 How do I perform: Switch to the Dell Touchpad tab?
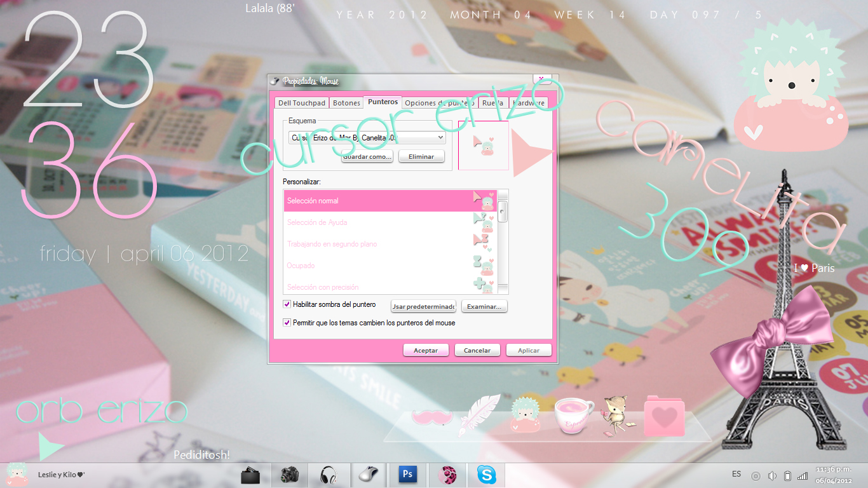point(302,103)
